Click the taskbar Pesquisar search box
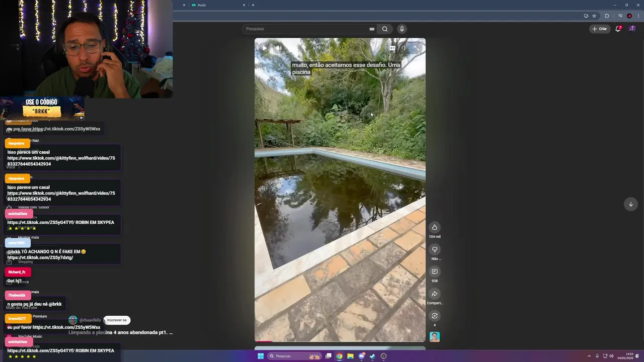Screen dimensions: 644x362 pyautogui.click(x=295, y=356)
